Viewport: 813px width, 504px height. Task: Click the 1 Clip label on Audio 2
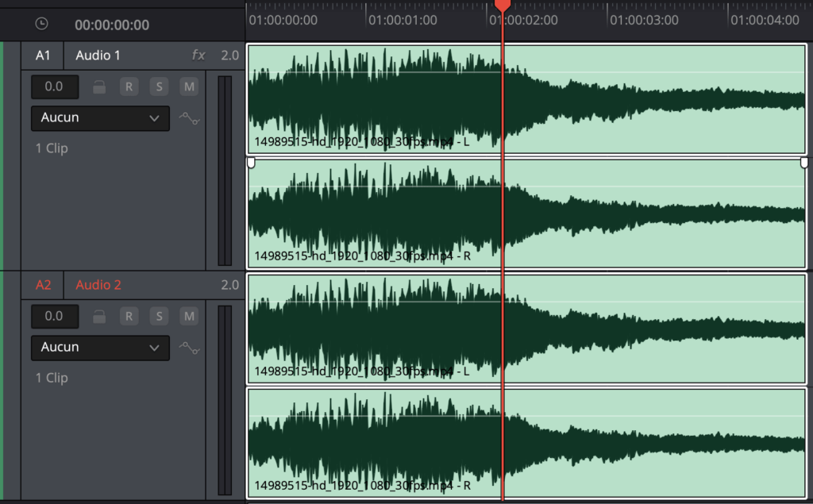pos(52,378)
